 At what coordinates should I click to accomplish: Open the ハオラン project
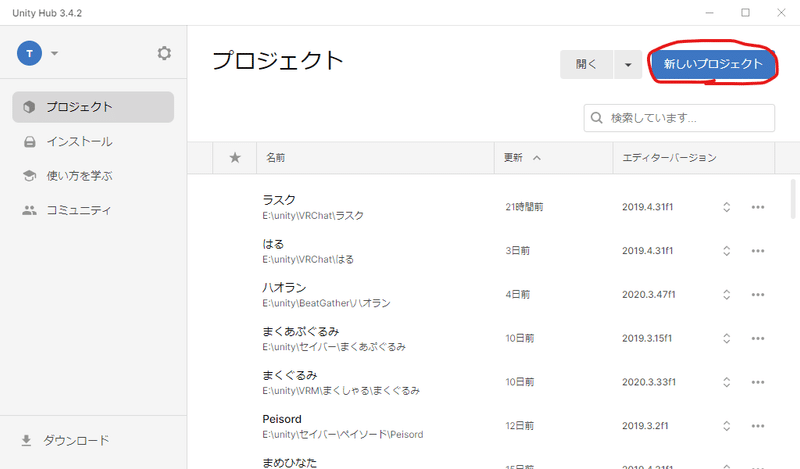click(x=284, y=288)
